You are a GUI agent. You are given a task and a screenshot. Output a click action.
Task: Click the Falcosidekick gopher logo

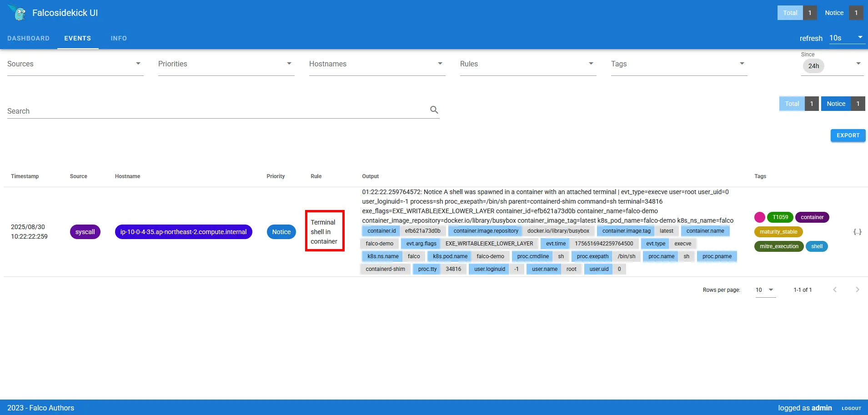click(17, 13)
